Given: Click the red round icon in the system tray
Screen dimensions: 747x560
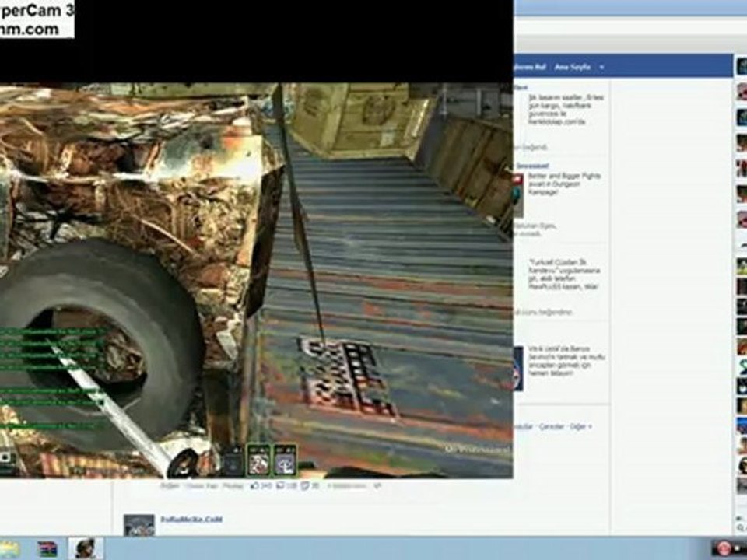Looking at the screenshot, I should (723, 548).
